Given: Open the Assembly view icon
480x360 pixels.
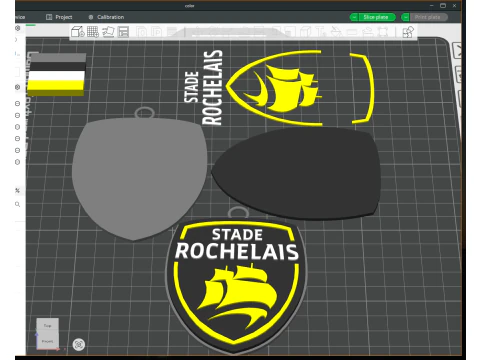Looking at the screenshot, I should point(408,32).
